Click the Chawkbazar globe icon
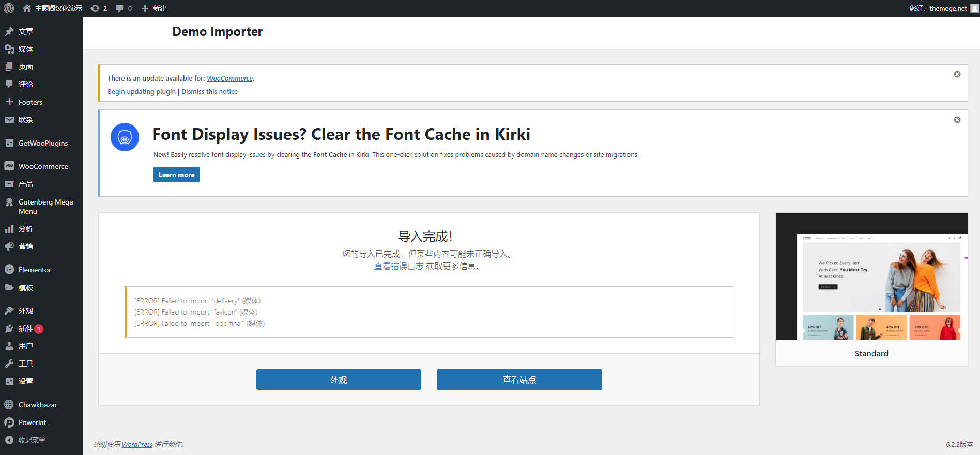 (9, 405)
